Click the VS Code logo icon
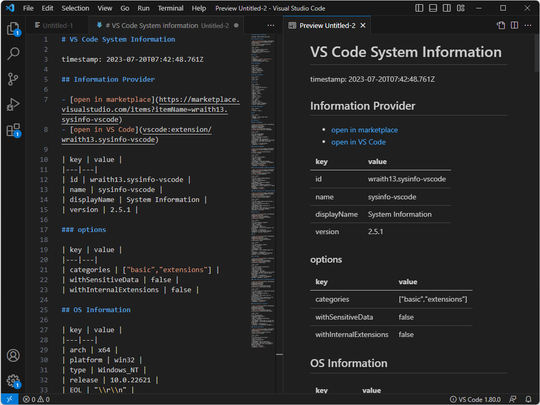This screenshot has width=540, height=405. tap(10, 8)
